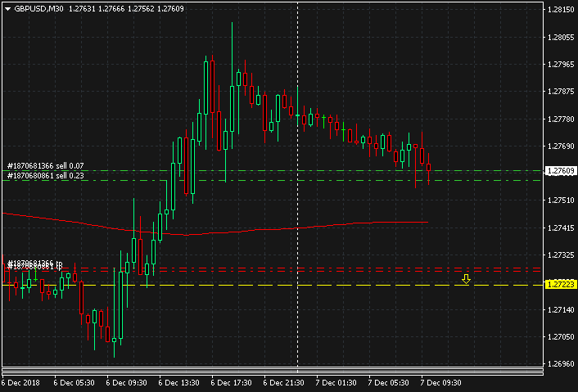Click the 6 Dec 09:30 time label
Screen dimensions: 578x392
(127, 382)
